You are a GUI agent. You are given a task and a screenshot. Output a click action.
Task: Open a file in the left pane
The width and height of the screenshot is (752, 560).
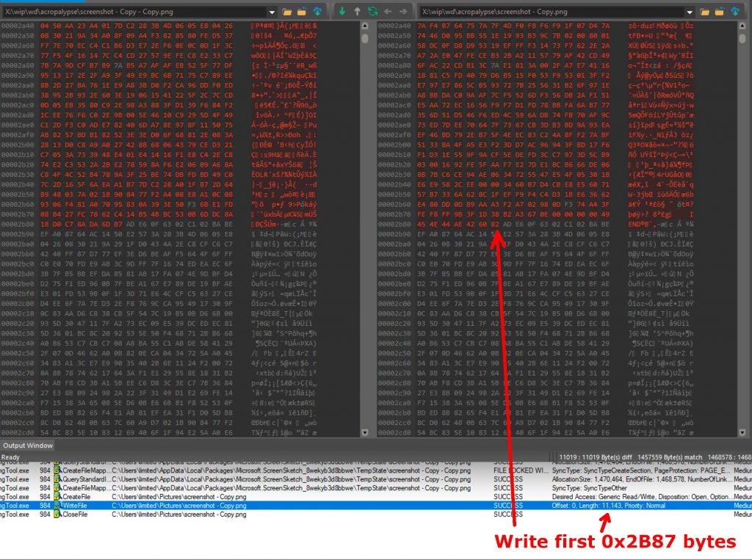(x=287, y=12)
